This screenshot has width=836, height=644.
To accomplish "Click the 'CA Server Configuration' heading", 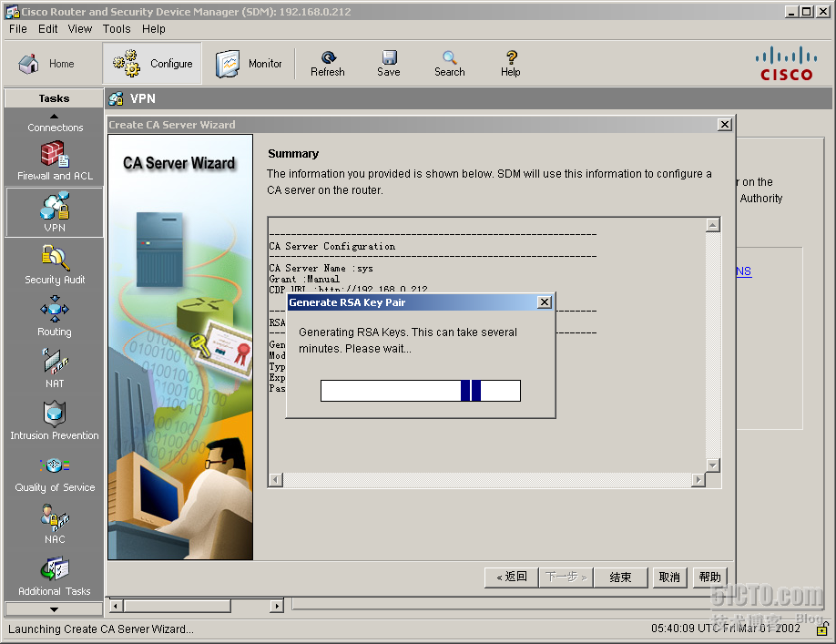I will pyautogui.click(x=332, y=246).
